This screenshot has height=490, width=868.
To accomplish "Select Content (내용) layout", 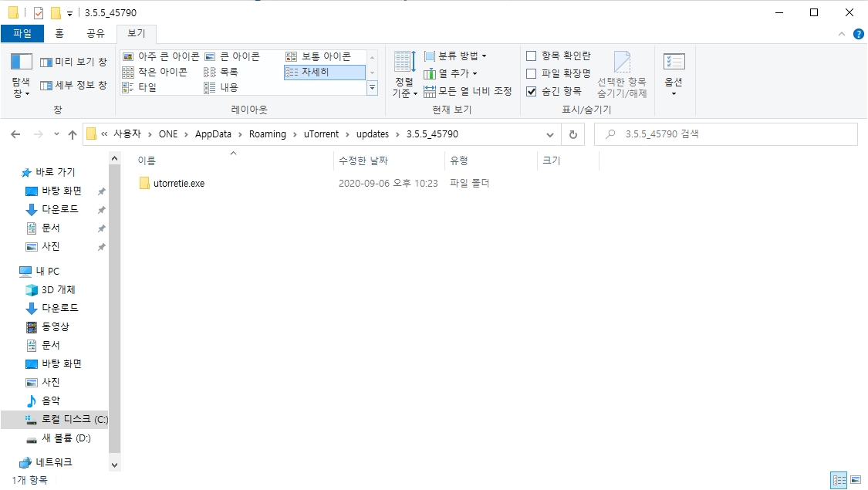I will (221, 87).
